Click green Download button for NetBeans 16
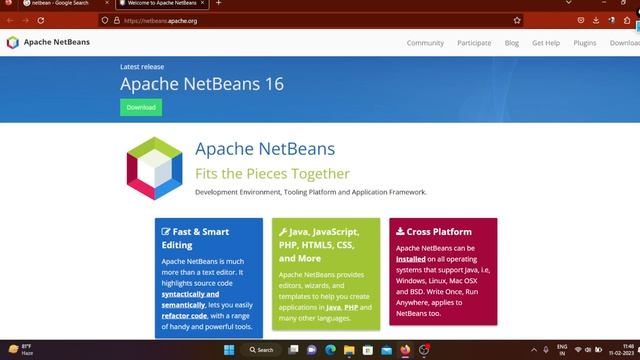This screenshot has width=640, height=360. coord(141,107)
